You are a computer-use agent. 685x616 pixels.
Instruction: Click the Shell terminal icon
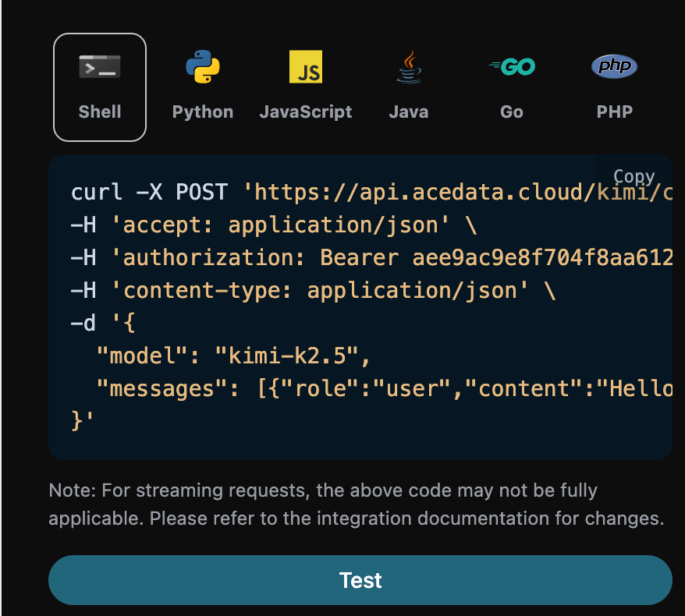pyautogui.click(x=100, y=67)
